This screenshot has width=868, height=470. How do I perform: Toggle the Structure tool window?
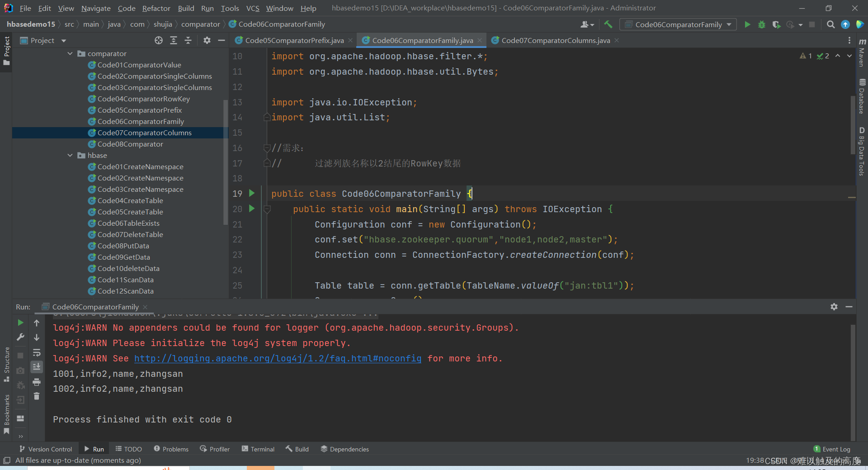[6, 365]
